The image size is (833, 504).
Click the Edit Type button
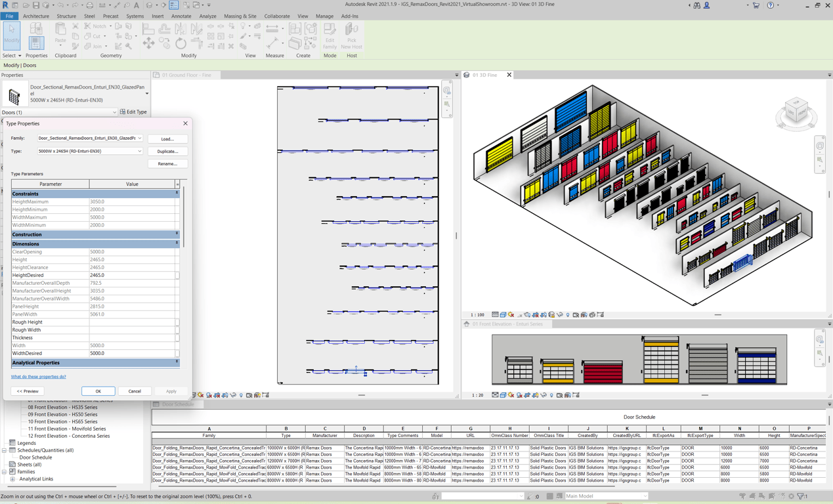tap(134, 112)
